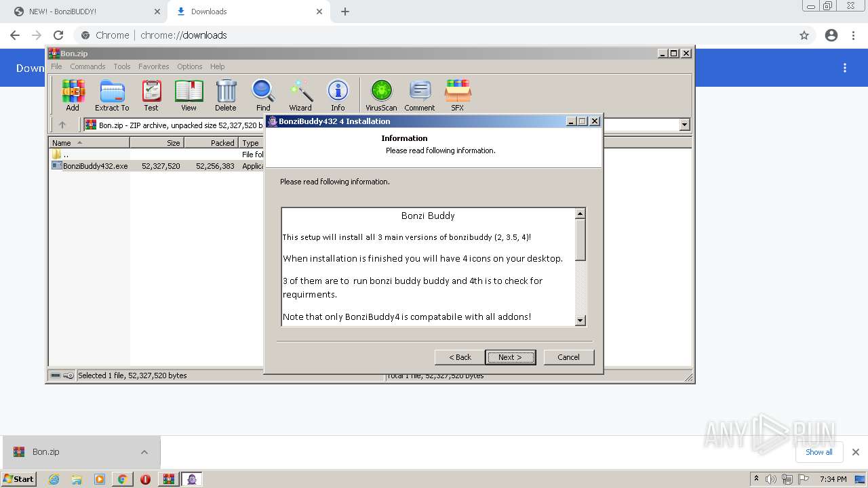Viewport: 868px width, 488px height.
Task: Click Show all downloads button
Action: [819, 452]
